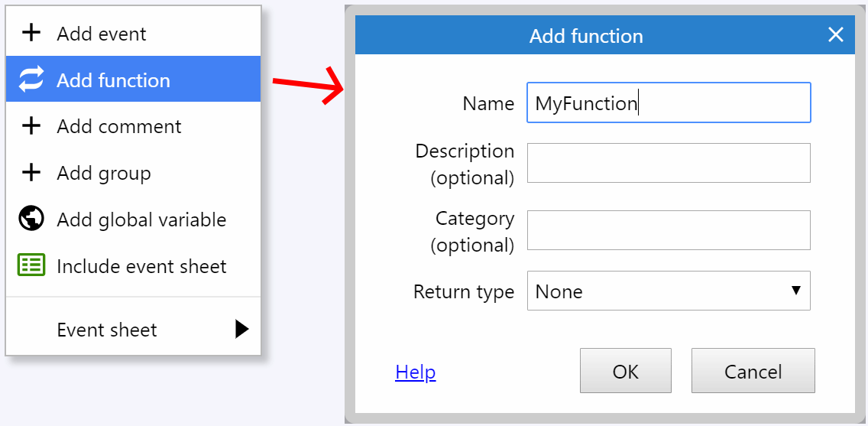
Task: Click the globe icon for global variable
Action: click(x=31, y=219)
